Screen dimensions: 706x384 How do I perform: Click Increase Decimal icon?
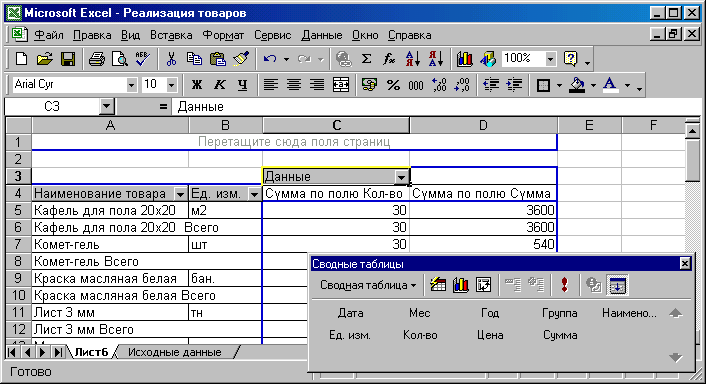(x=439, y=85)
